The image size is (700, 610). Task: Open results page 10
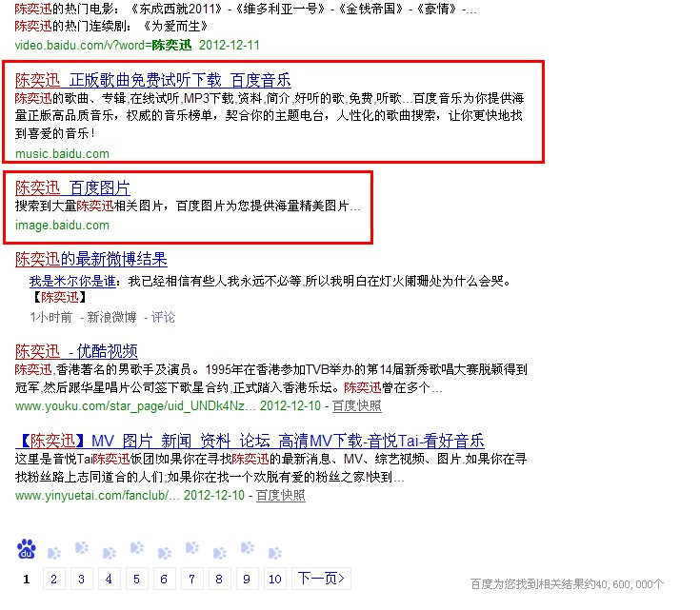coord(274,579)
